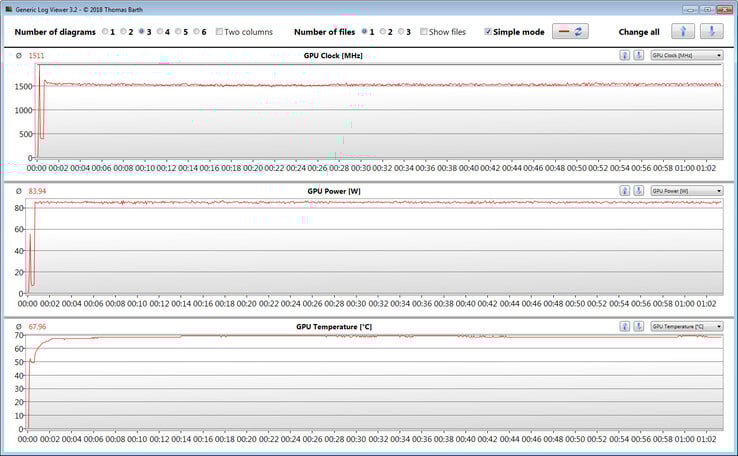Set number of diagrams to 4
The height and width of the screenshot is (456, 738).
click(160, 32)
